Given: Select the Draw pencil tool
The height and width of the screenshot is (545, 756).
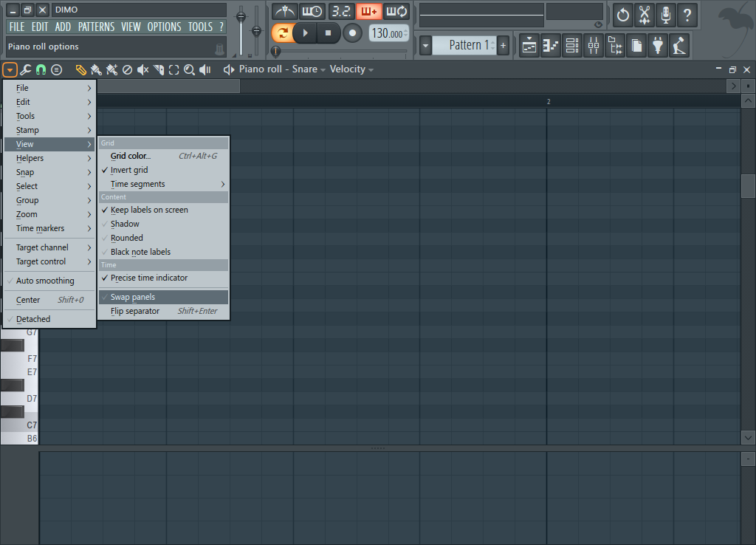Looking at the screenshot, I should pyautogui.click(x=80, y=70).
